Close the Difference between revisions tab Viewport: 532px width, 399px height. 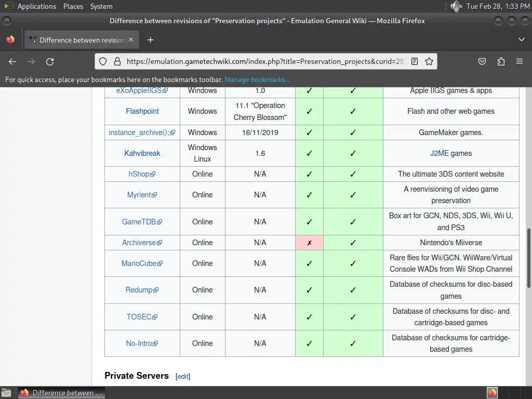click(x=131, y=39)
